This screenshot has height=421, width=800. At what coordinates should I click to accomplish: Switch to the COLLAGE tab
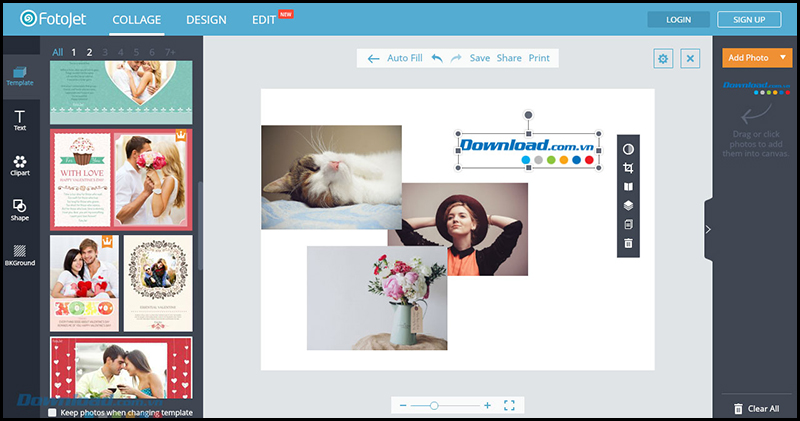point(137,20)
